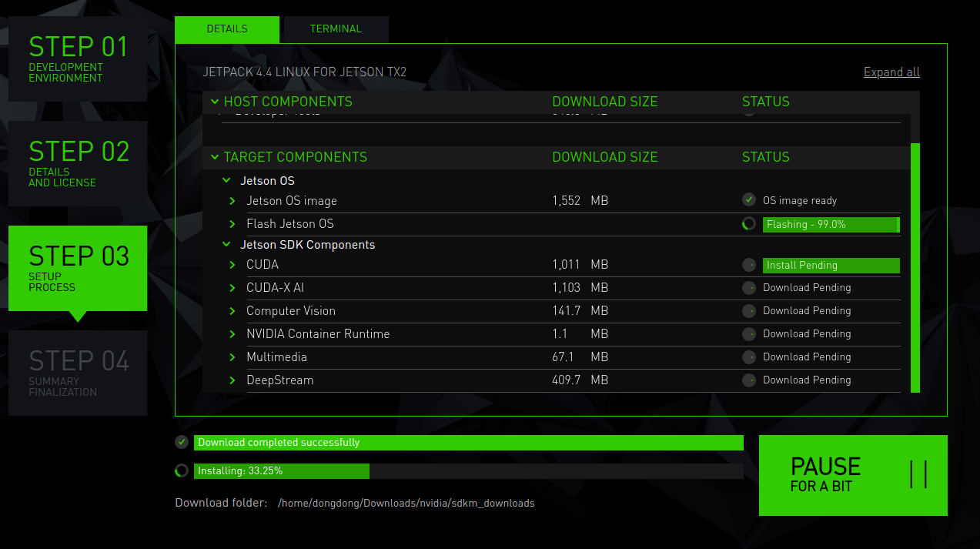
Task: Click the NVIDIA Container Runtime status icon
Action: pyautogui.click(x=748, y=334)
